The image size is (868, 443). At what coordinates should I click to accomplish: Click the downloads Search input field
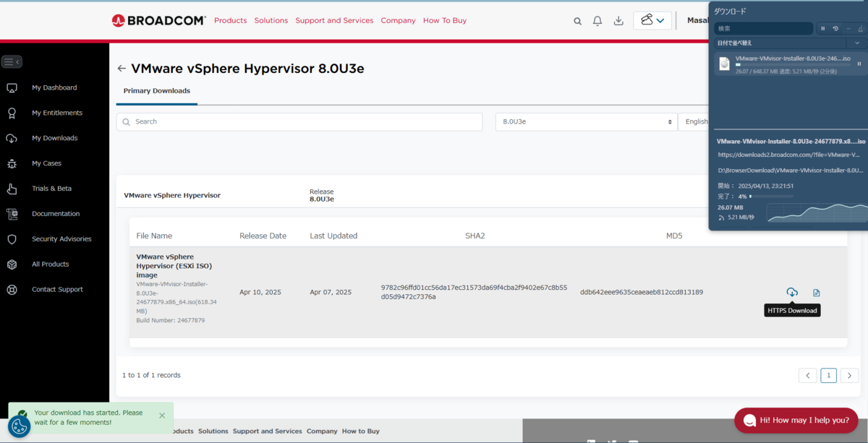coord(299,121)
